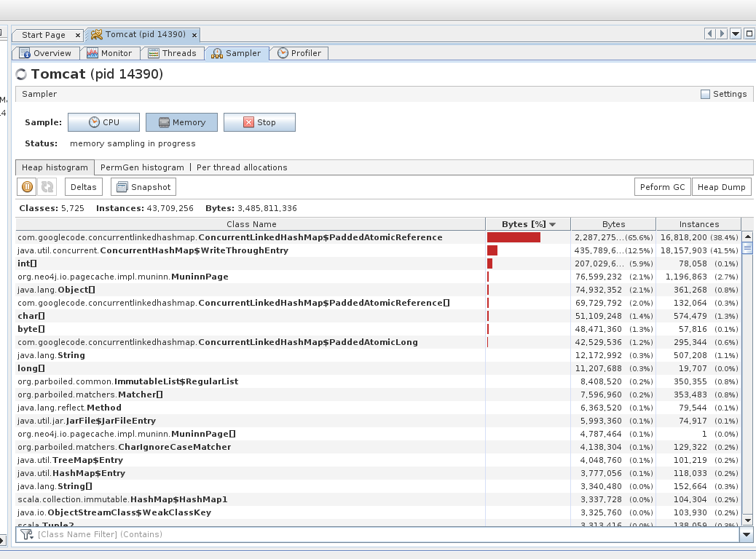Image resolution: width=756 pixels, height=559 pixels.
Task: Select the Start Page tab
Action: (x=44, y=35)
